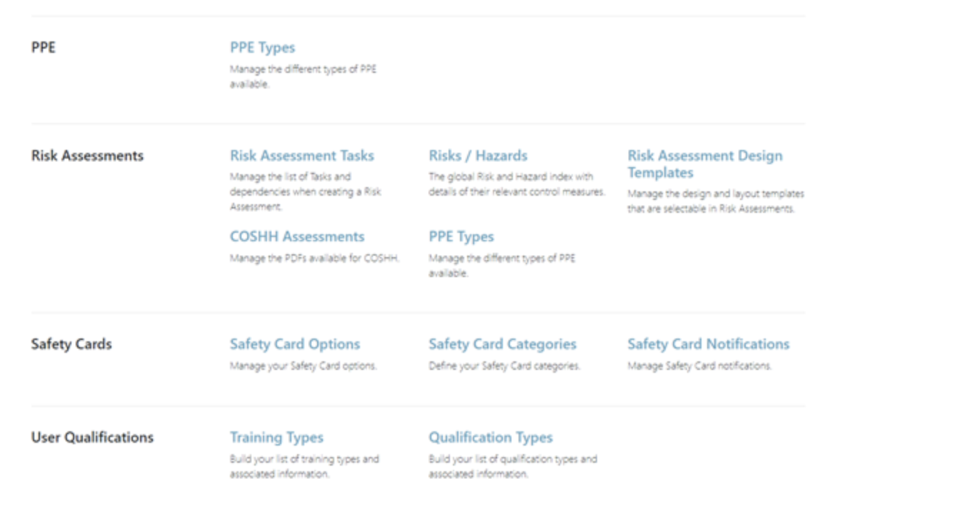Open Qualification Types
980x507 pixels.
coord(491,436)
